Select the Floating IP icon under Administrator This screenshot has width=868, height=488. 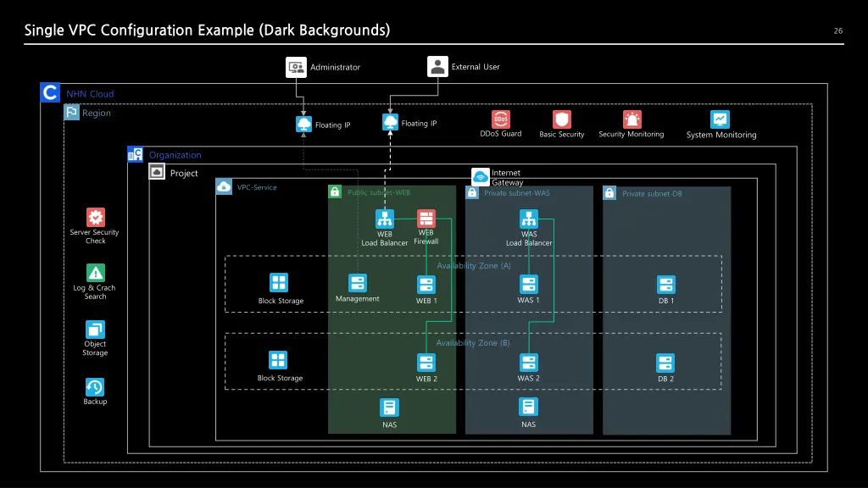pos(303,124)
